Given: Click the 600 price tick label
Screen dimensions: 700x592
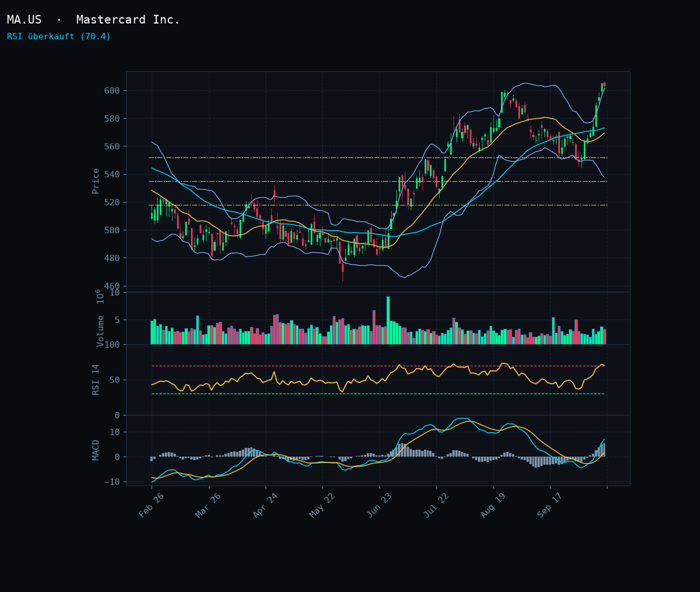Looking at the screenshot, I should point(112,91).
